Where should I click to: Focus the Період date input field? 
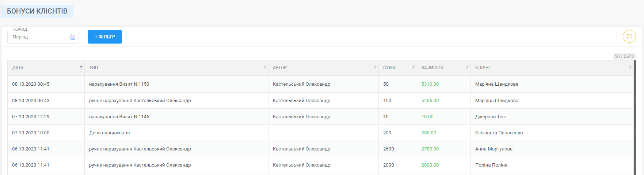(x=43, y=37)
